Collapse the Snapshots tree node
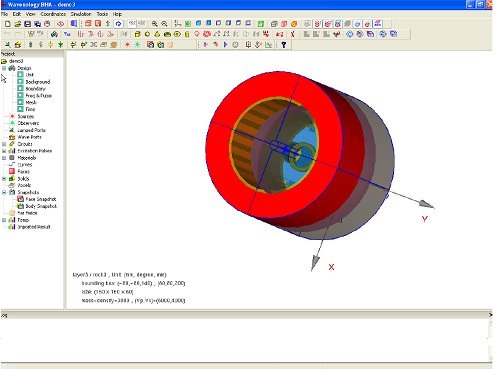This screenshot has height=369, width=500. click(4, 192)
